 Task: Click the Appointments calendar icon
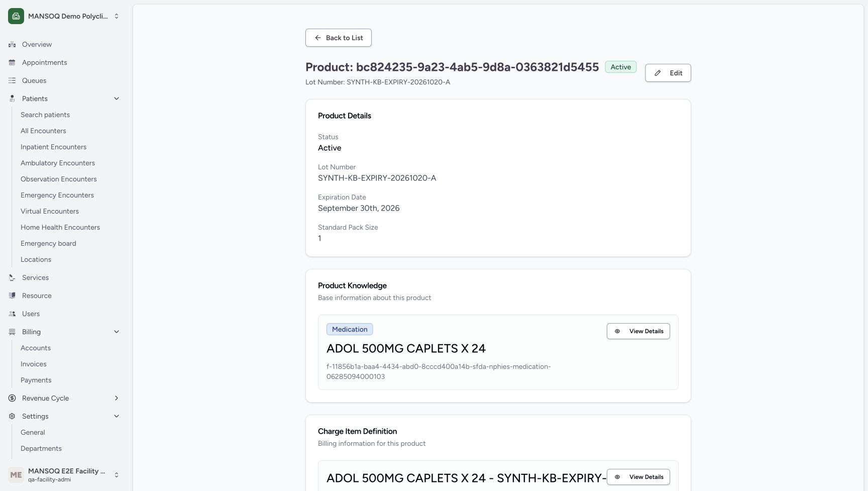(12, 62)
